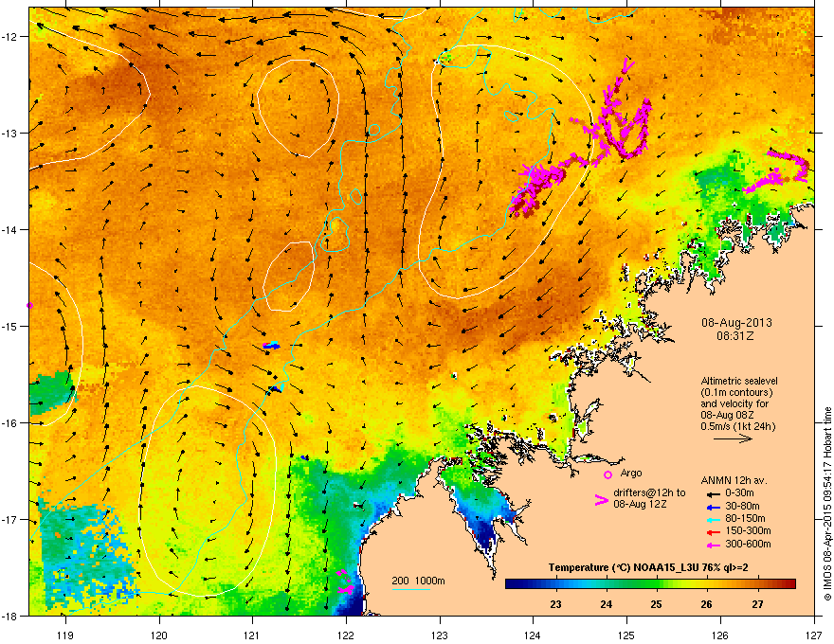834x644 pixels.
Task: Click the Argo float marker at map's west edge
Action: click(x=29, y=306)
